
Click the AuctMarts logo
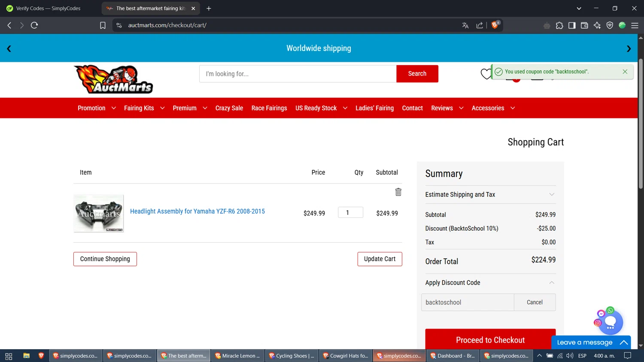point(113,79)
